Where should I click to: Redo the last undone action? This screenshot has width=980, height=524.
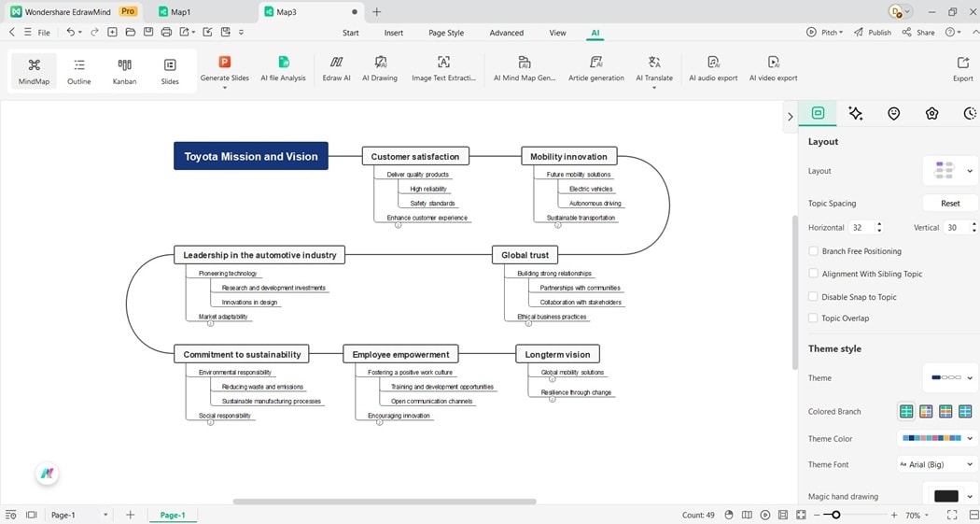(94, 32)
